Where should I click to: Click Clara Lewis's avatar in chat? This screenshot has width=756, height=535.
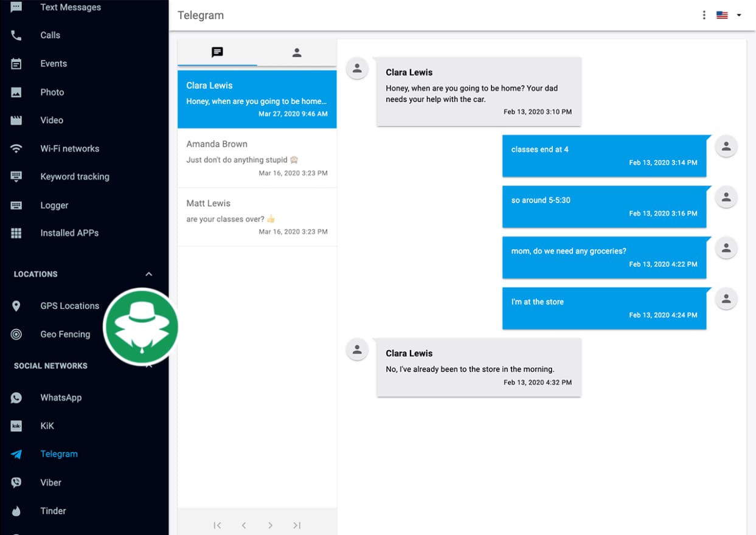click(357, 69)
